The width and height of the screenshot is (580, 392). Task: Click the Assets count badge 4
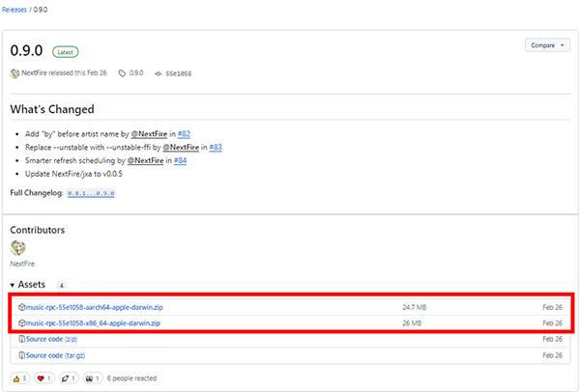pos(62,285)
